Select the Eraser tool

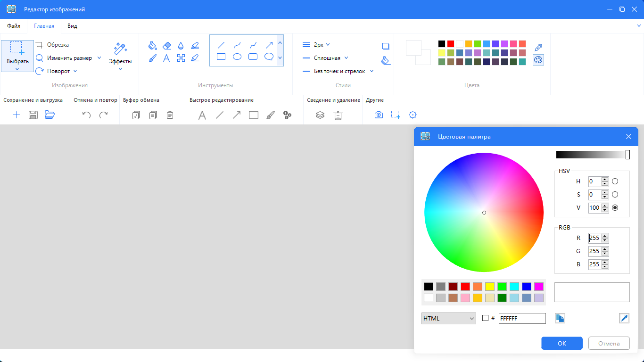tap(166, 45)
